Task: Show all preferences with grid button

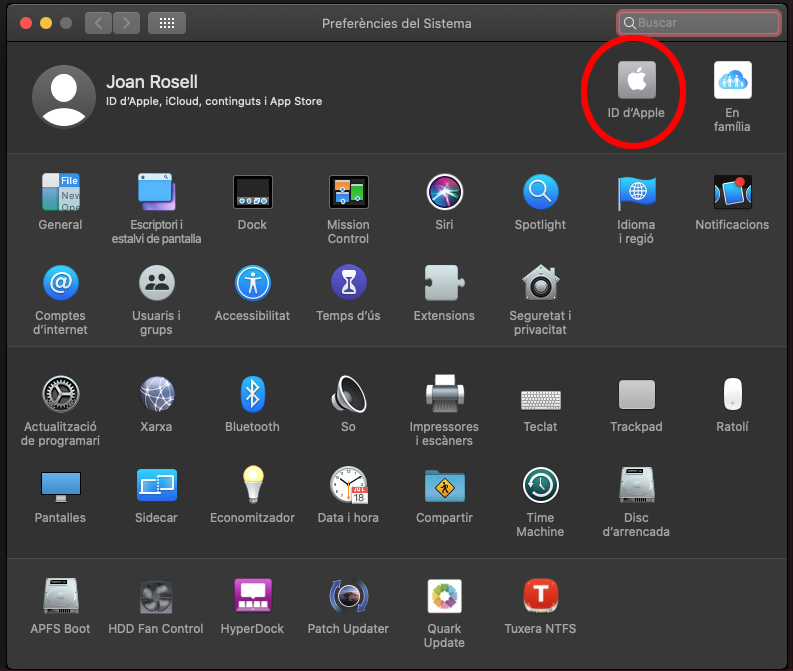Action: point(166,22)
